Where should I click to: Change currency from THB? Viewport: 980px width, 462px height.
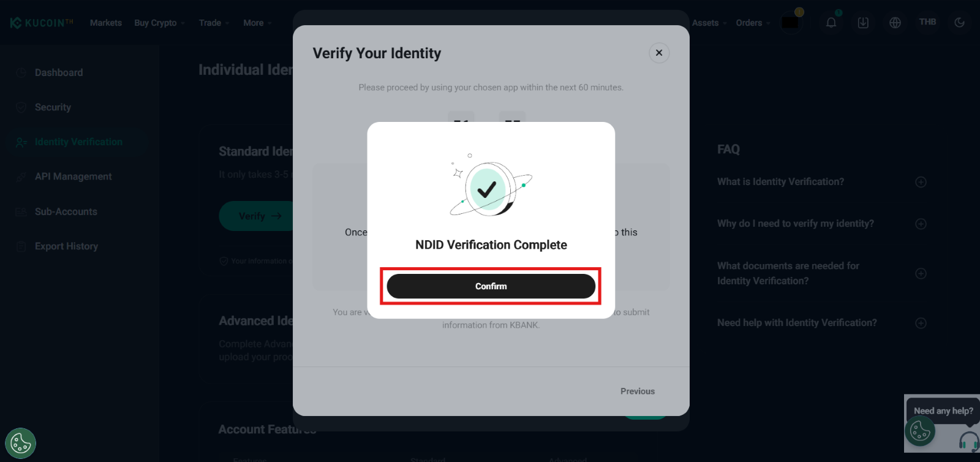(928, 21)
